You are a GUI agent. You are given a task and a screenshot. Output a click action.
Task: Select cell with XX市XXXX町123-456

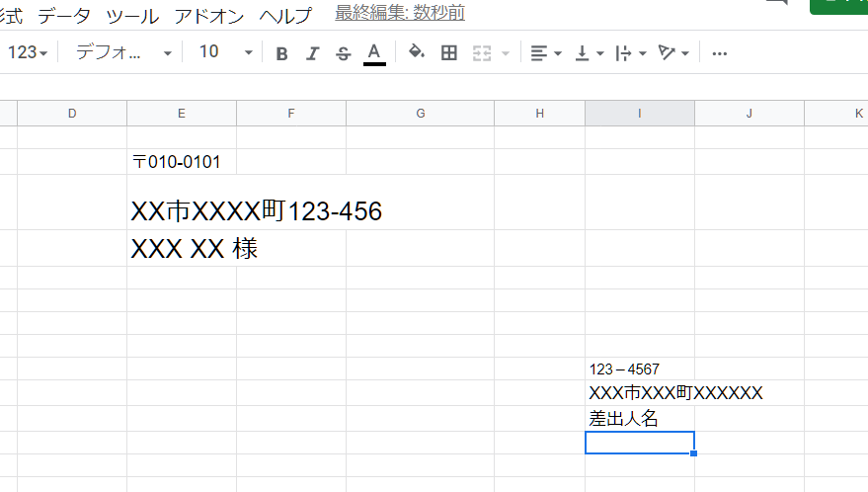[256, 211]
